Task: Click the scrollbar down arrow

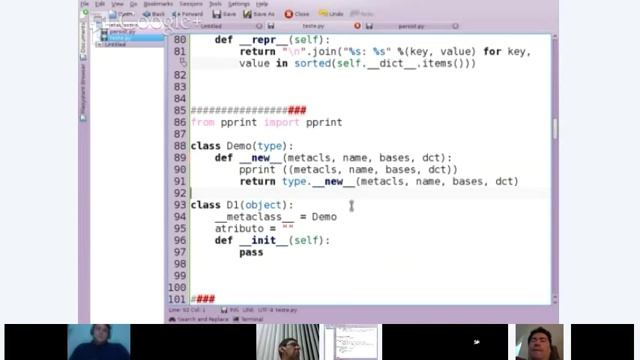Action: (555, 301)
